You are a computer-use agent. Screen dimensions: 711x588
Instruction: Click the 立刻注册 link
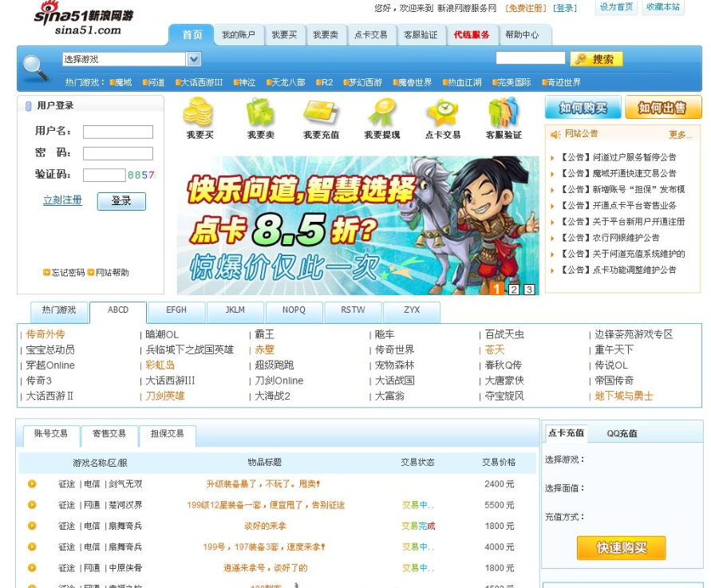62,200
